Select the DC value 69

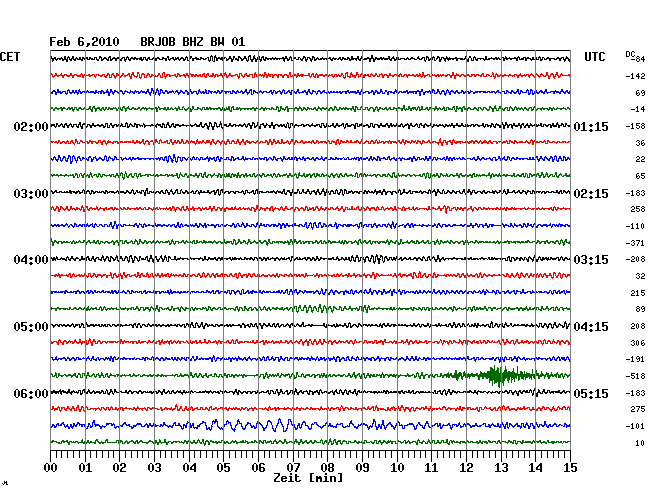640,93
